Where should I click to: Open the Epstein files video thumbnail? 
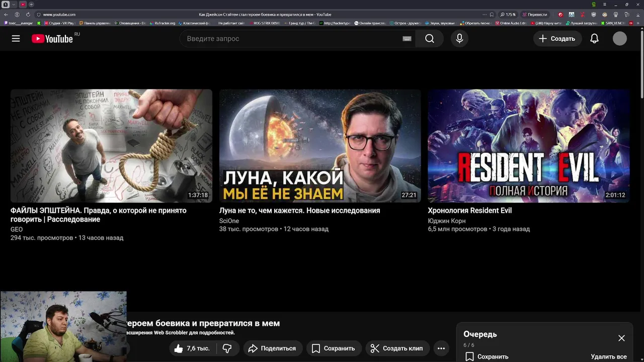(111, 146)
